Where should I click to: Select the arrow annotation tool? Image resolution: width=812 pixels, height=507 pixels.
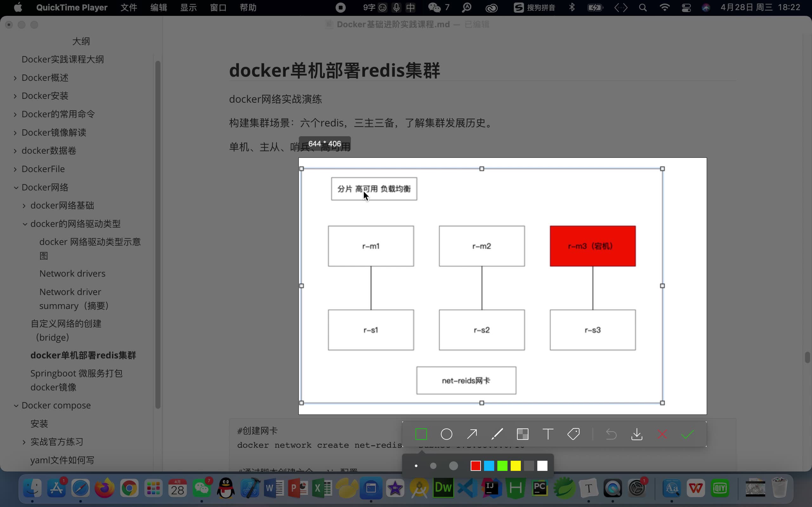pos(471,434)
